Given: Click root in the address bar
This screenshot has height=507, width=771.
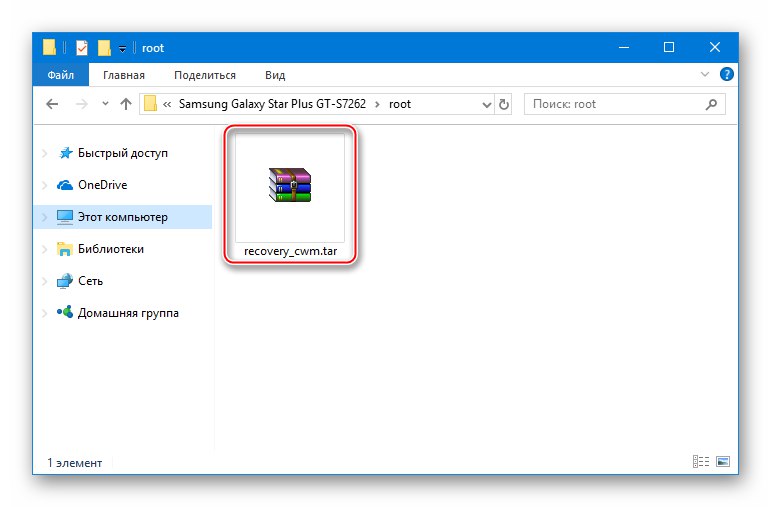Looking at the screenshot, I should point(400,104).
